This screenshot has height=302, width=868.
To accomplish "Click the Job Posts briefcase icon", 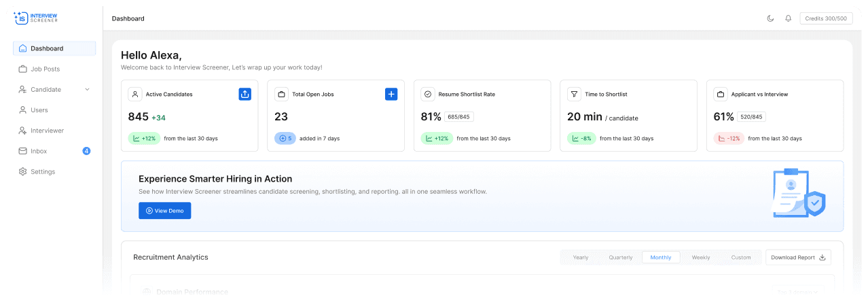I will pos(22,69).
